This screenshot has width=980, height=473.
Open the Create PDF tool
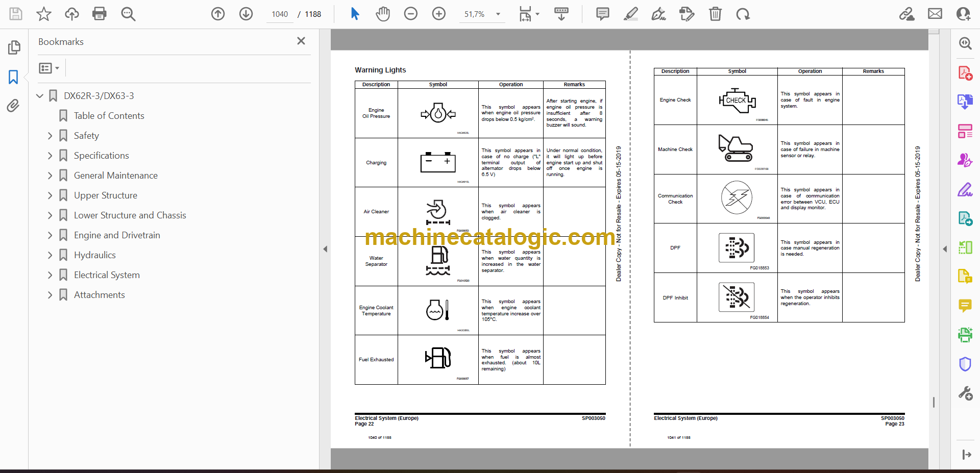(x=965, y=73)
